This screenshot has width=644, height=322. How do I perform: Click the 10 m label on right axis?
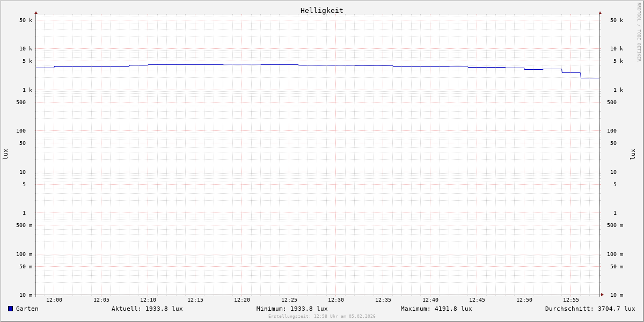click(x=617, y=295)
